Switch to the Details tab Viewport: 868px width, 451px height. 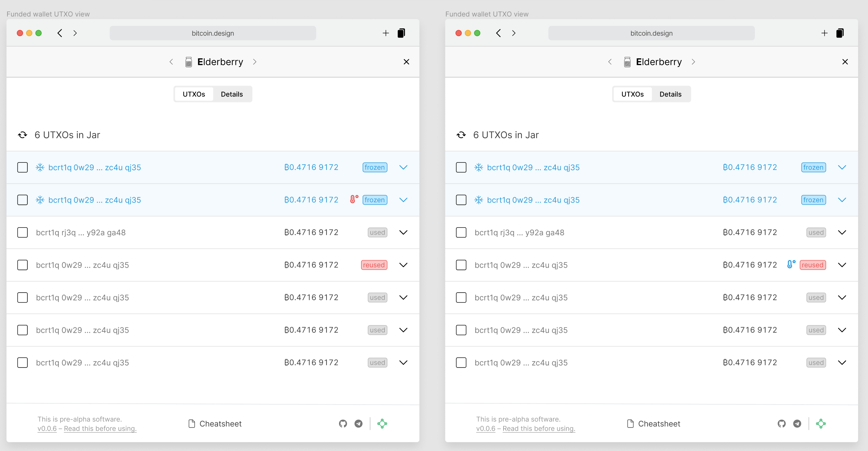(x=232, y=94)
